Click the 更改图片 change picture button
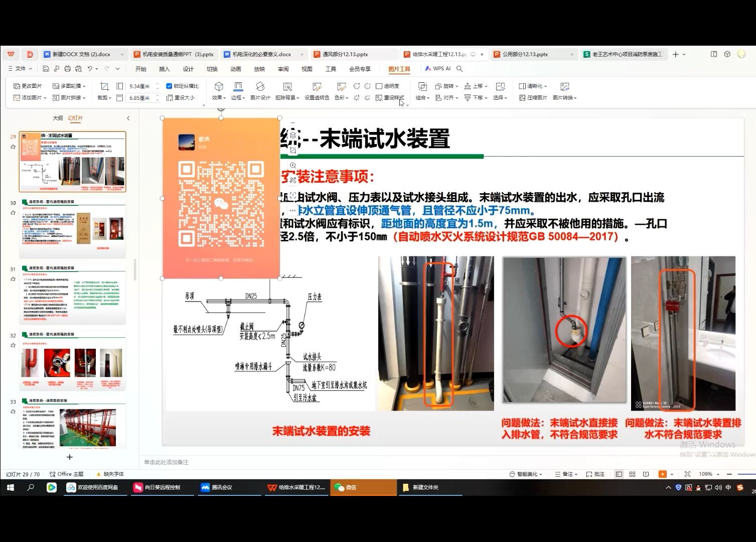756x542 pixels. point(28,86)
